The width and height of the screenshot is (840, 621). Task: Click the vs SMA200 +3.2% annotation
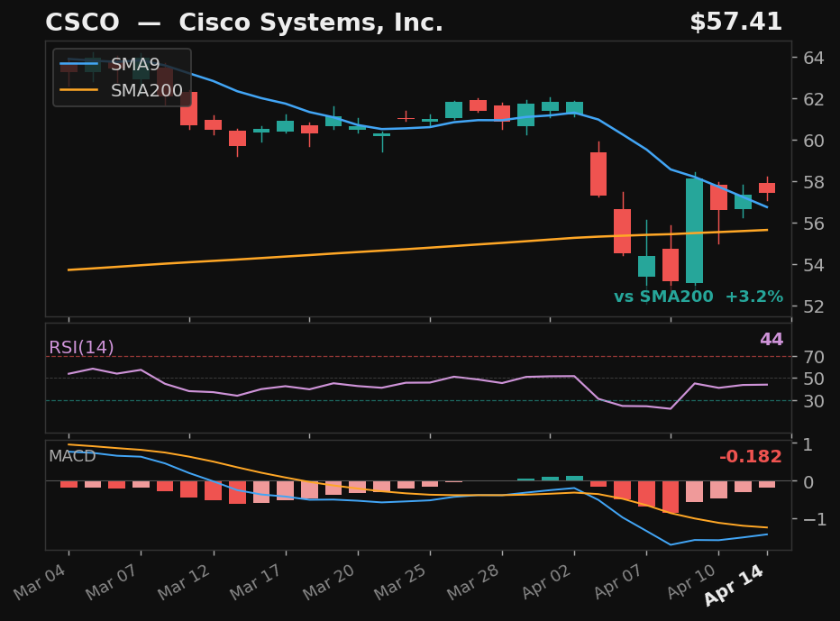click(698, 297)
